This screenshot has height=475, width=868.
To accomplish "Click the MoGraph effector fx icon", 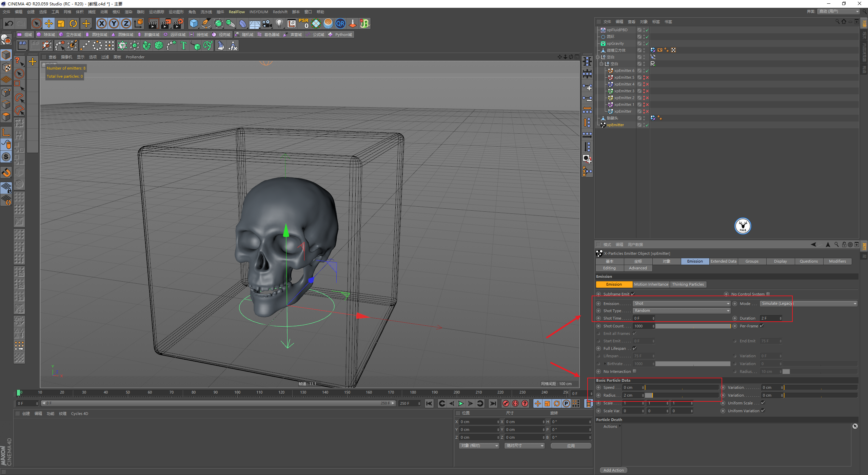I will 233,45.
